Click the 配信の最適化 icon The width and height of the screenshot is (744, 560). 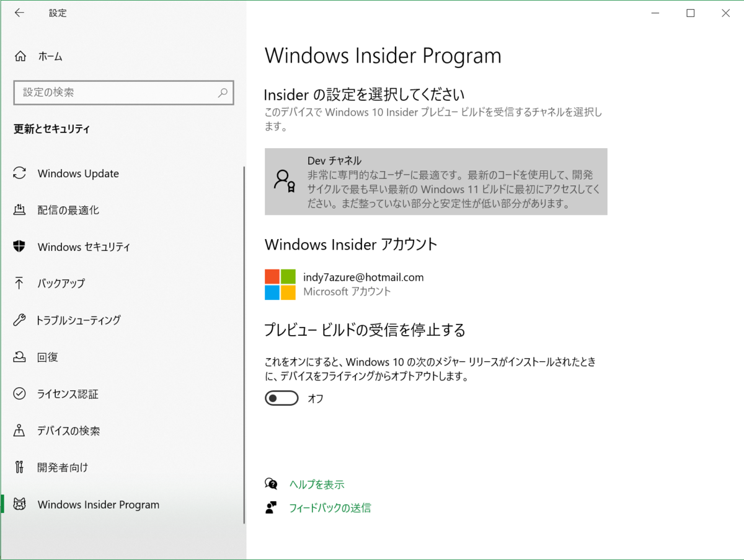pyautogui.click(x=20, y=210)
